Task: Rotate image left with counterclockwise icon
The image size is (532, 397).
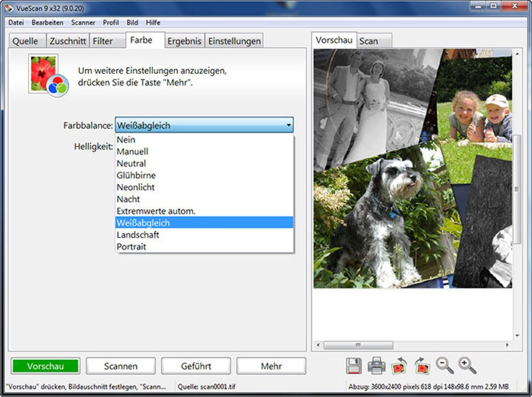Action: 400,366
